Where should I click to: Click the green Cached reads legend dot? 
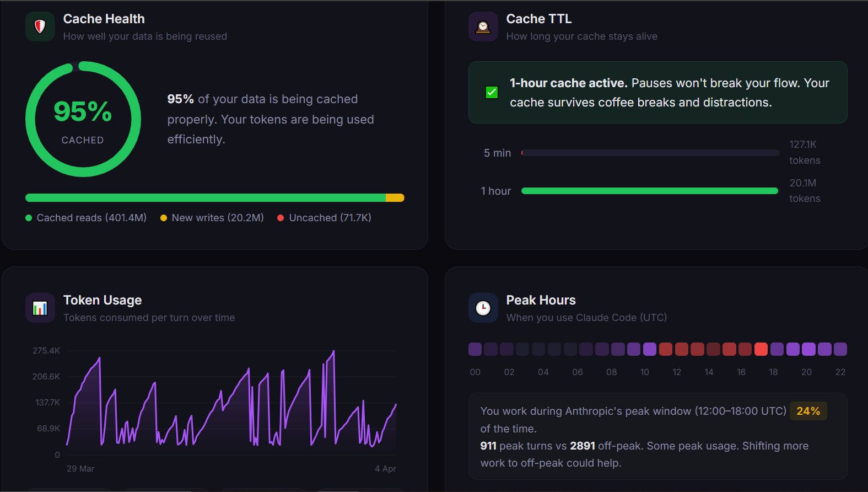point(29,218)
